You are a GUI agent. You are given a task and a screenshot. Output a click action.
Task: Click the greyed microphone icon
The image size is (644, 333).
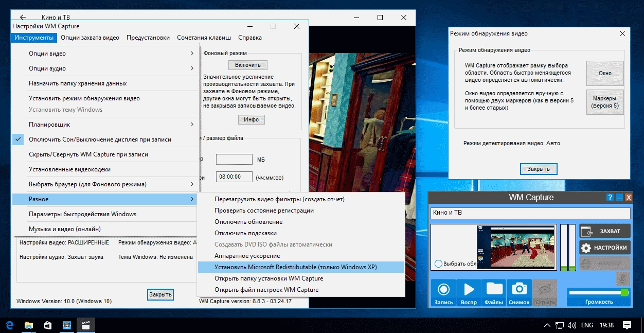pos(622,278)
